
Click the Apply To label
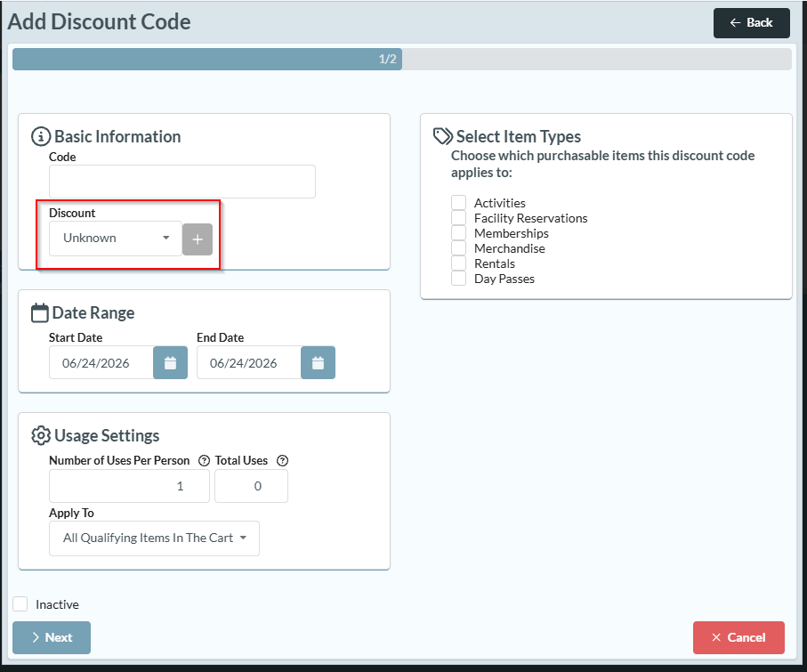71,513
